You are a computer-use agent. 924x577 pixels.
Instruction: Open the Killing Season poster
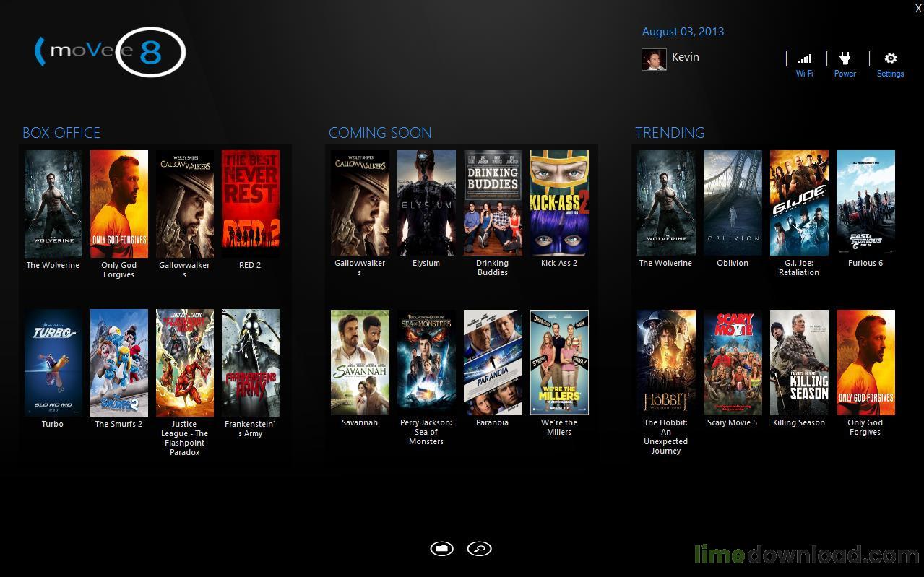tap(799, 363)
